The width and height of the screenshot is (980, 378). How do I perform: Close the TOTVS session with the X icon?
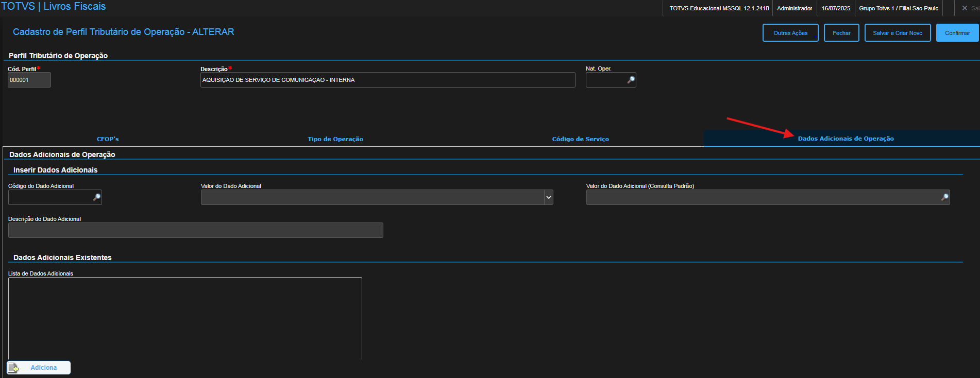[x=965, y=8]
